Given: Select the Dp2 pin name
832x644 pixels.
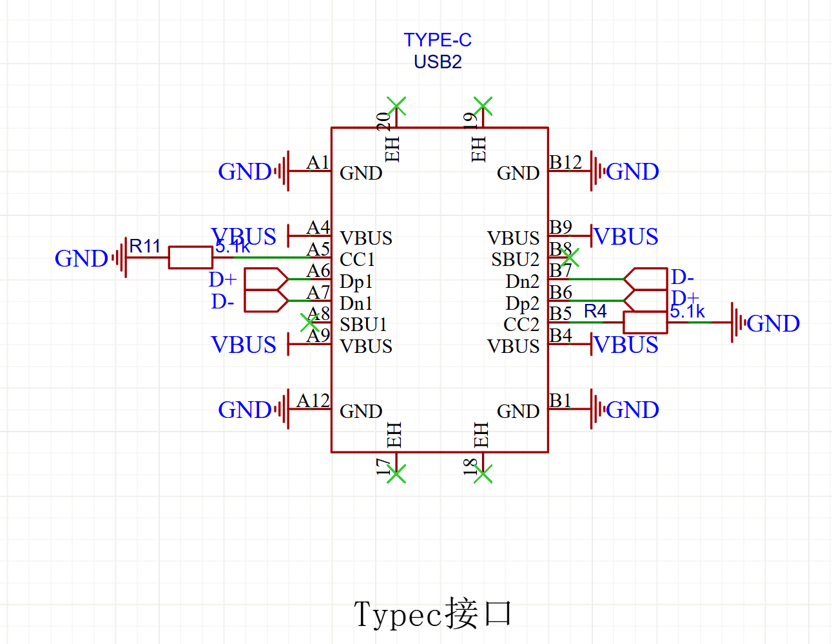Looking at the screenshot, I should tap(523, 304).
